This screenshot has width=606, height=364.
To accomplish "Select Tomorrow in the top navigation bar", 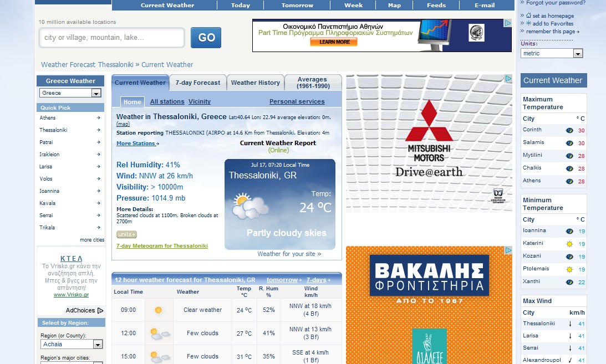I will tap(297, 6).
